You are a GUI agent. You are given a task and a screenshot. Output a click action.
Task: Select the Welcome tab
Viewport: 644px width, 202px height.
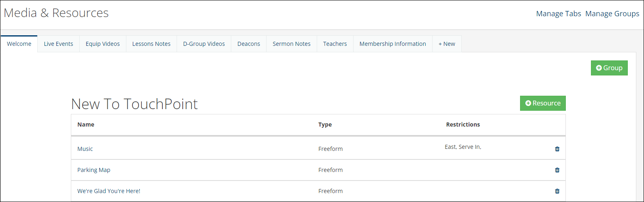click(19, 44)
